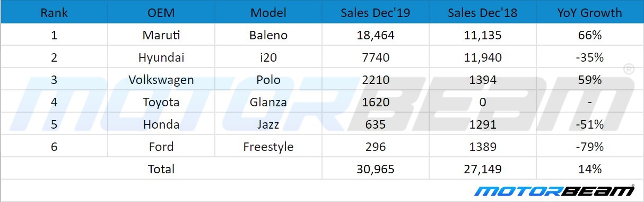This screenshot has height=202, width=644.
Task: Click the Sales Dec'19 header cell
Action: tap(376, 13)
